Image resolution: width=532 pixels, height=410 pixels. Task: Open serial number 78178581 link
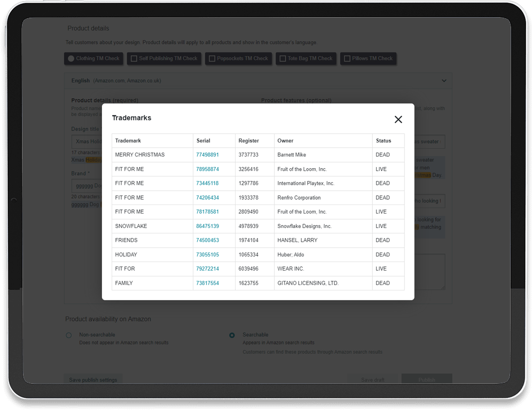(207, 211)
